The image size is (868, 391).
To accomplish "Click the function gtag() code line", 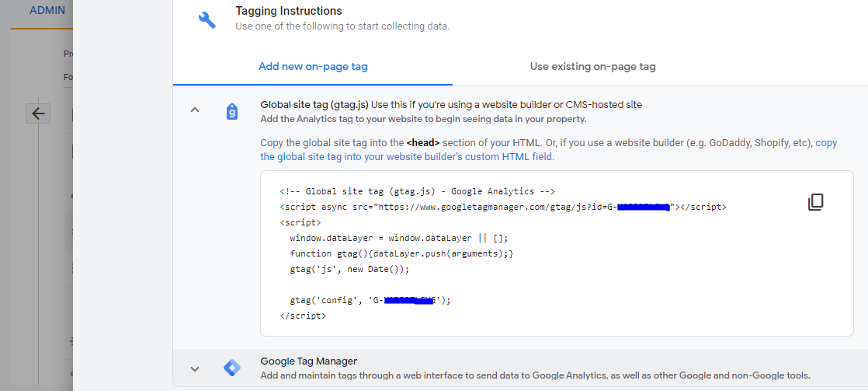I will click(402, 253).
